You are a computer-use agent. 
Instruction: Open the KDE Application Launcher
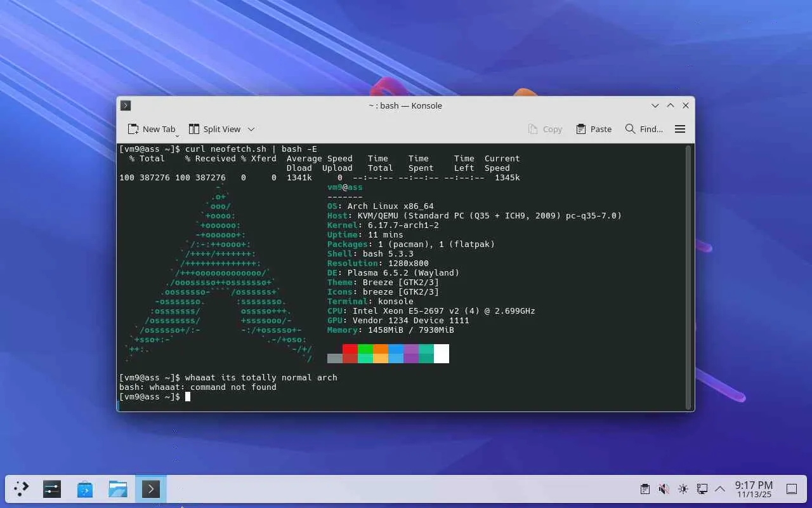tap(22, 488)
